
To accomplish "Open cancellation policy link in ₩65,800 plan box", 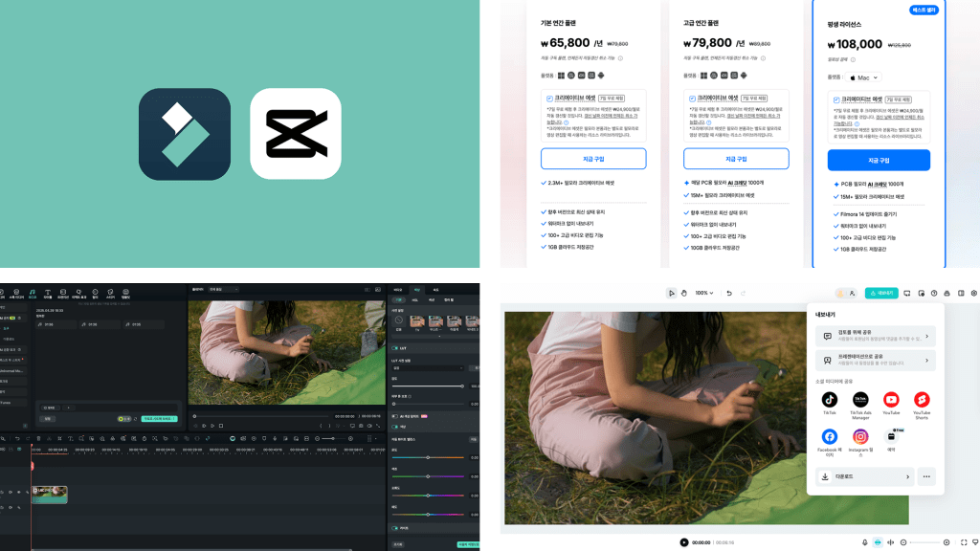I will point(611,116).
